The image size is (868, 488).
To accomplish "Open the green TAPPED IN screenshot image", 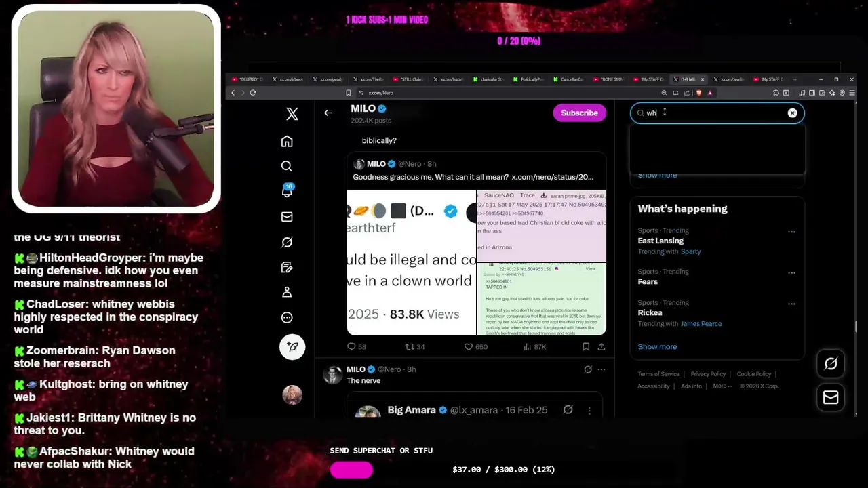I will point(541,299).
